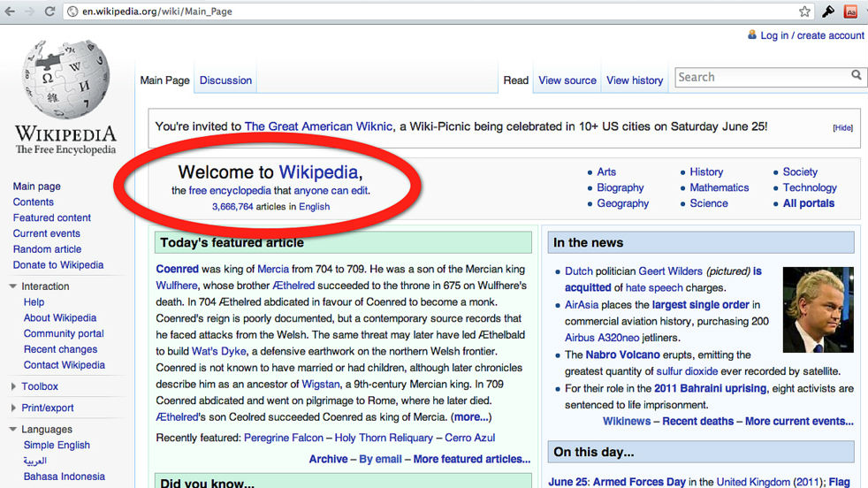868x488 pixels.
Task: Click the Geert Wilders news photo
Action: click(819, 309)
